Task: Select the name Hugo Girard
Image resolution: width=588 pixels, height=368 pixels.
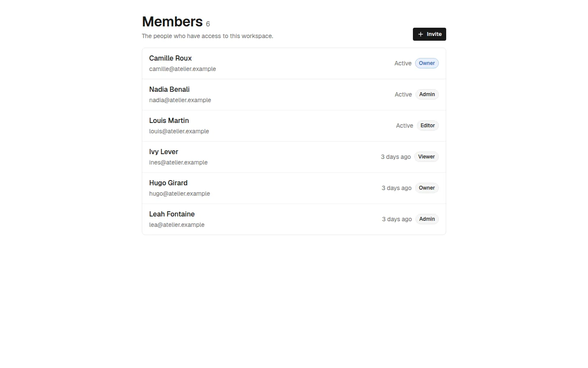Action: coord(168,183)
